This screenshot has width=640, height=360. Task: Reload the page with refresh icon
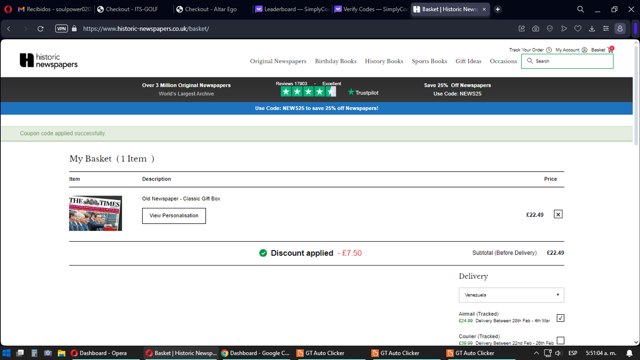click(x=40, y=29)
